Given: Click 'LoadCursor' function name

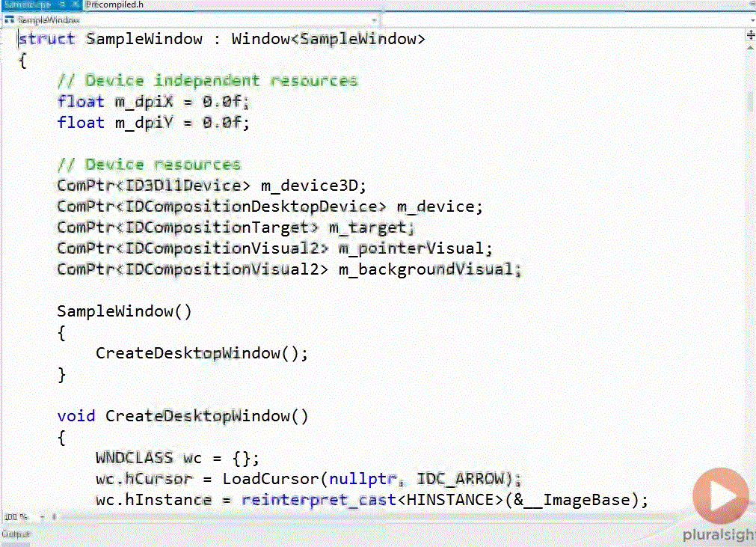Looking at the screenshot, I should tap(271, 478).
